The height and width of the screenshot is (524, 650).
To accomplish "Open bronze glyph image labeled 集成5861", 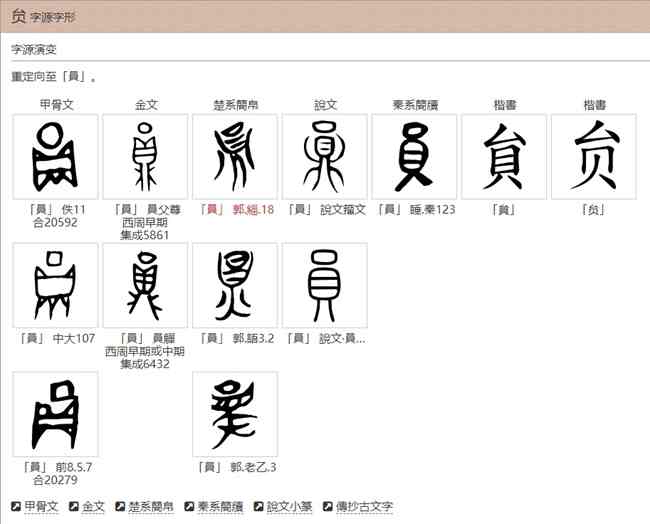I will click(x=145, y=157).
